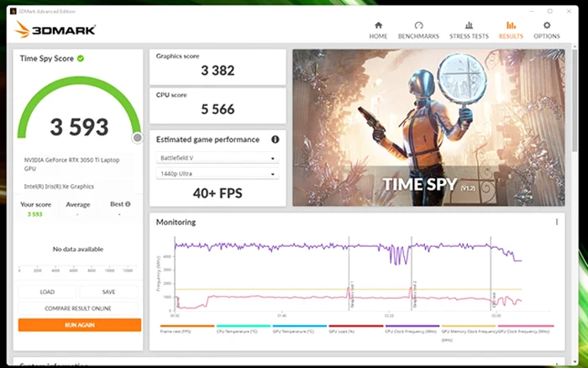Viewport: 588px width, 368px height.
Task: Click the Graphics score value 3 382
Action: [x=218, y=71]
